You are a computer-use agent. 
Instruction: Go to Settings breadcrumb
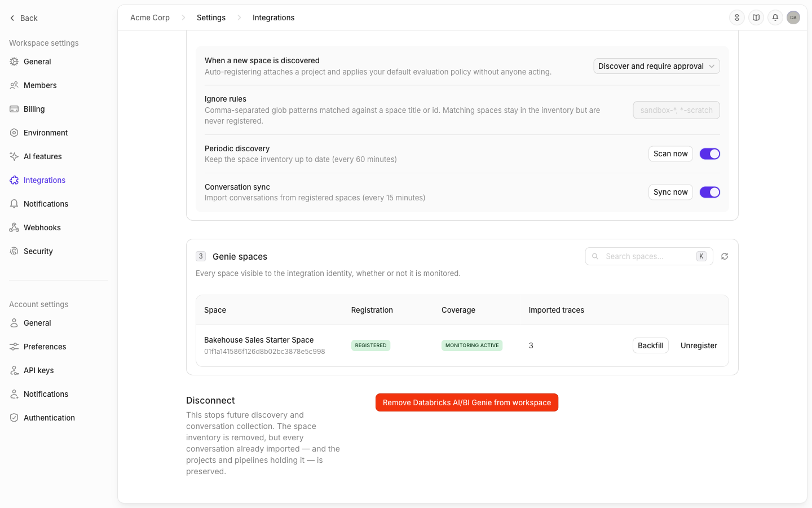pyautogui.click(x=211, y=17)
